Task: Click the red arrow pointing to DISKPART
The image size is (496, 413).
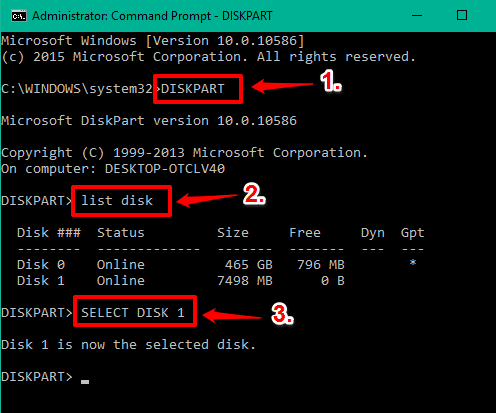Action: [x=282, y=86]
